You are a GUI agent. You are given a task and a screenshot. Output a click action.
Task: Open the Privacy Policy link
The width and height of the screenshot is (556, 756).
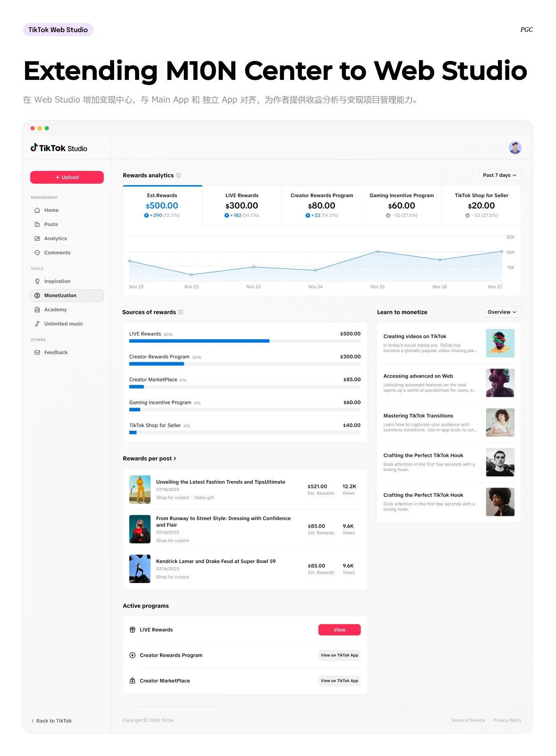[x=507, y=720]
